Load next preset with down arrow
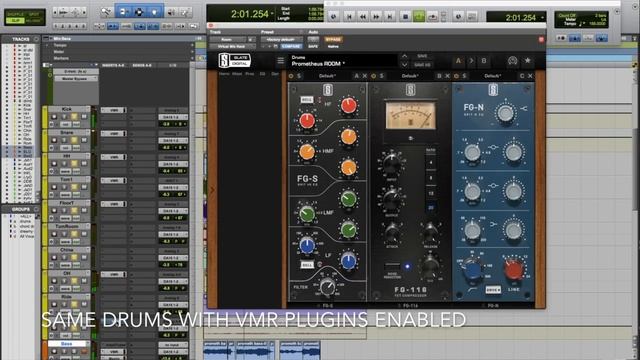This screenshot has width=640, height=360. (404, 65)
